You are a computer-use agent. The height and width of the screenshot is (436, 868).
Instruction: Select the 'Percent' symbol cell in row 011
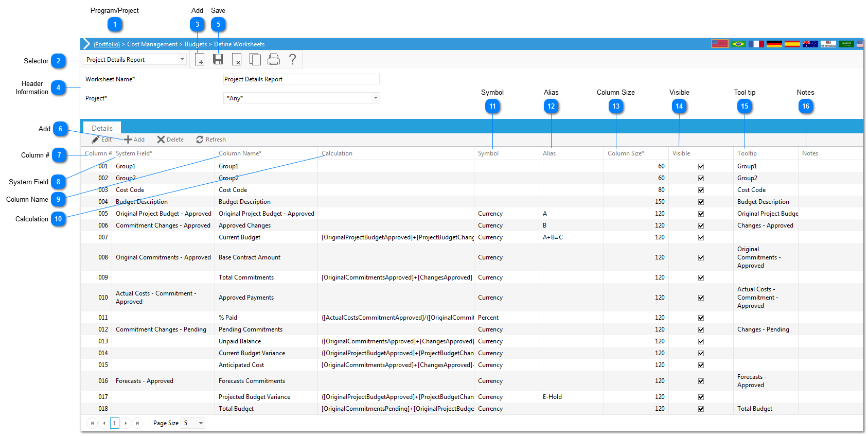pos(488,318)
